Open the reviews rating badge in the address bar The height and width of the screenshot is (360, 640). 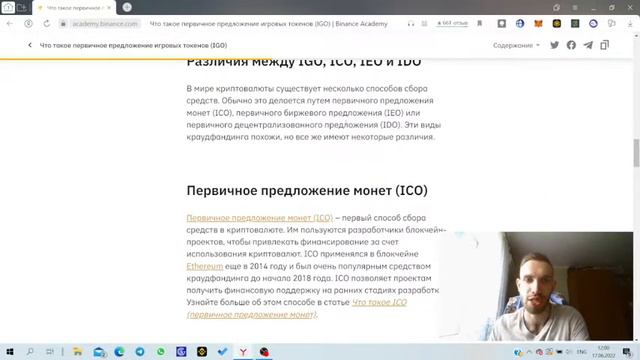click(452, 23)
